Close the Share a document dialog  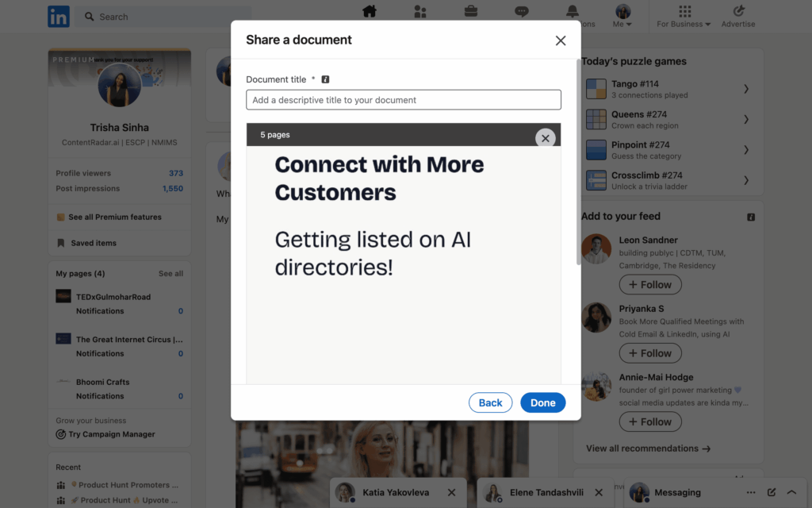(560, 40)
